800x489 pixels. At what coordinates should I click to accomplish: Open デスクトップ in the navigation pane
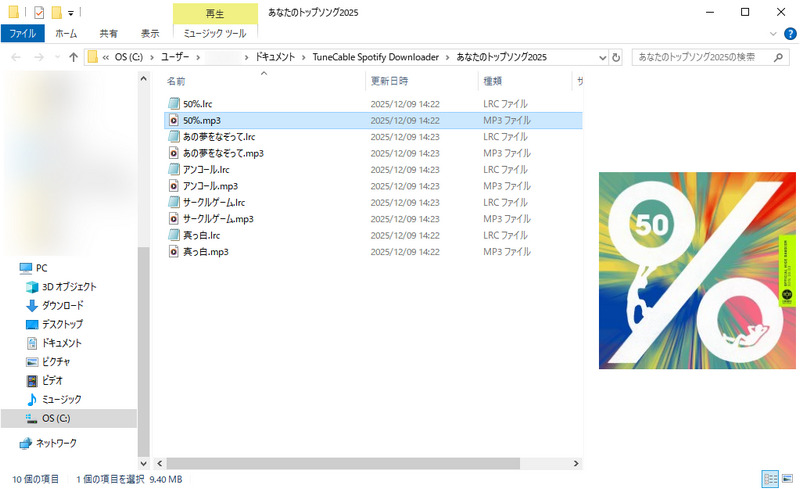point(55,324)
